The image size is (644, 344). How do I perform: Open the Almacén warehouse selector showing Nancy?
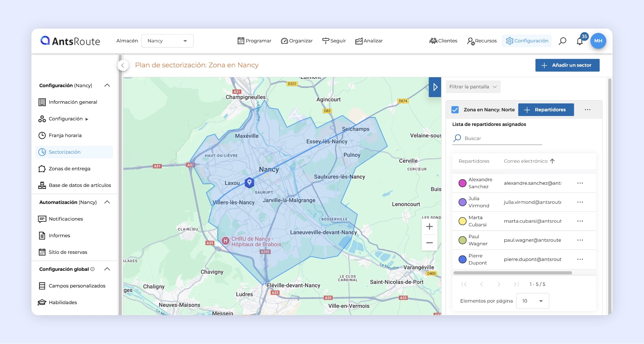click(x=167, y=41)
